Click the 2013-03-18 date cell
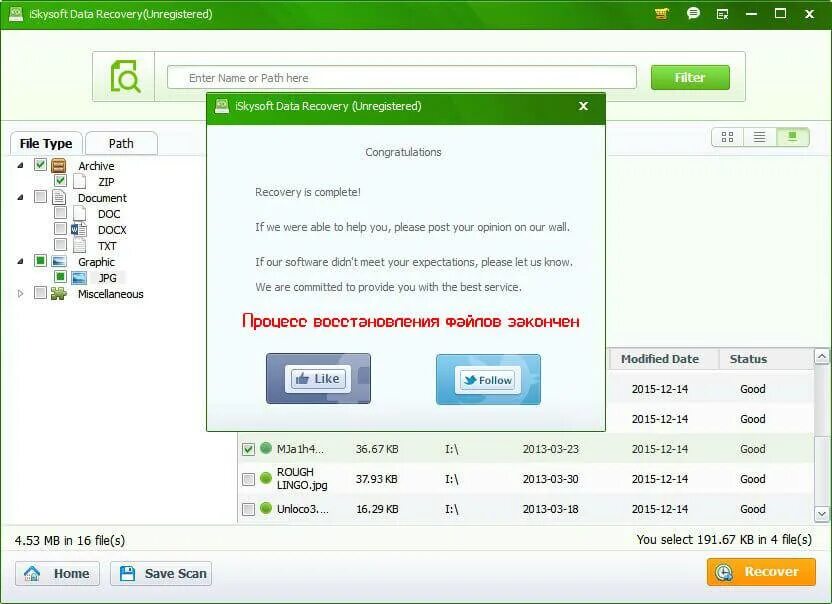 [550, 508]
